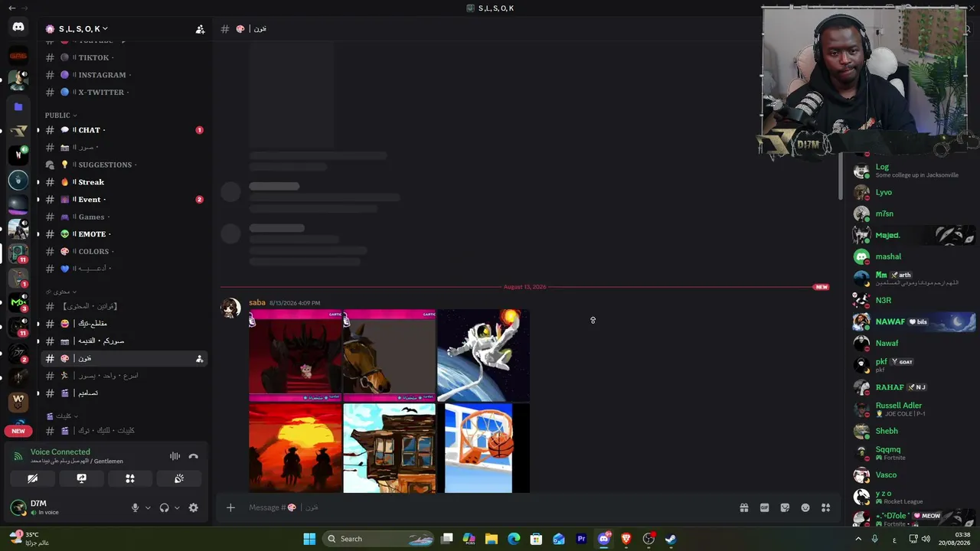
Task: View the basketball hoop drawing image
Action: [483, 448]
